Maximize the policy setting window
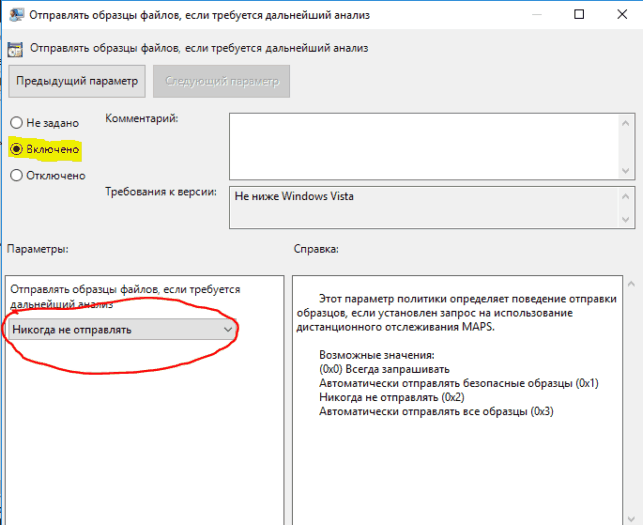Viewport: 643px width, 525px height. tap(579, 14)
